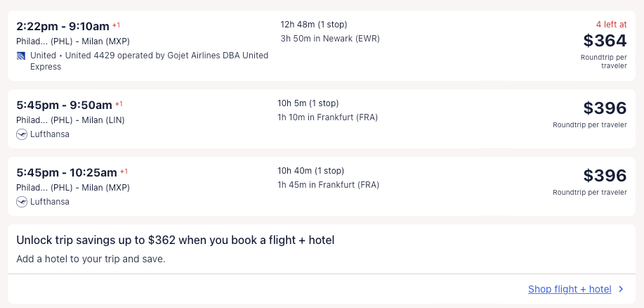Image resolution: width=644 pixels, height=308 pixels.
Task: Click Add a hotel to your trip text
Action: pos(91,259)
